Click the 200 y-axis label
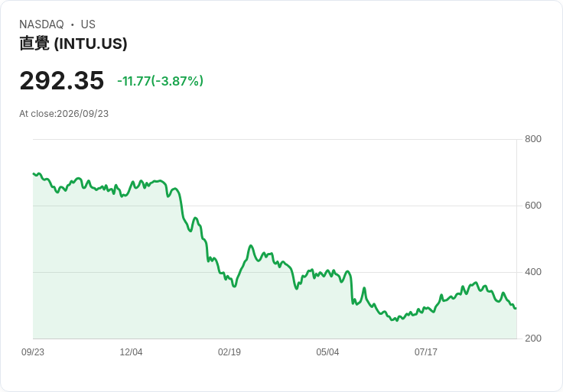Viewport: 563px width, 392px height. tap(533, 339)
